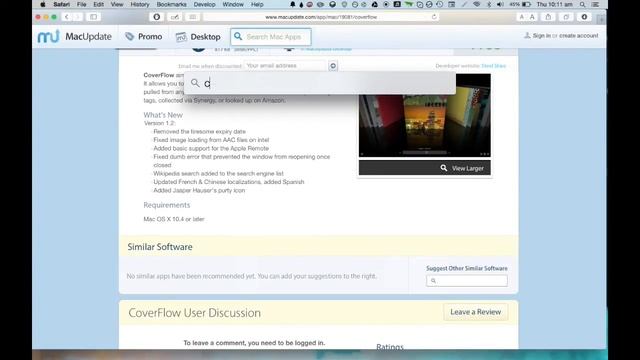Screen dimensions: 640x360
Task: Open the Safari menu
Action: (x=62, y=4)
